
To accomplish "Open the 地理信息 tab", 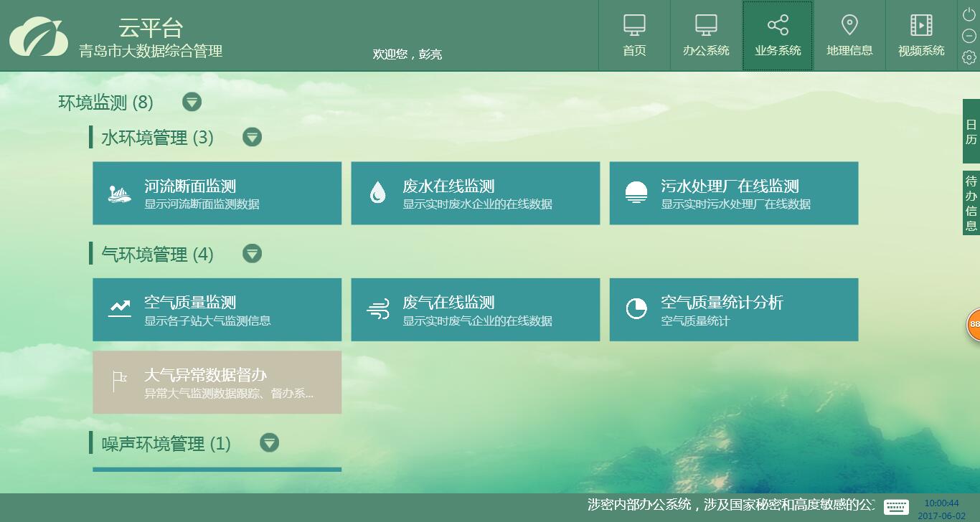I will (x=849, y=36).
